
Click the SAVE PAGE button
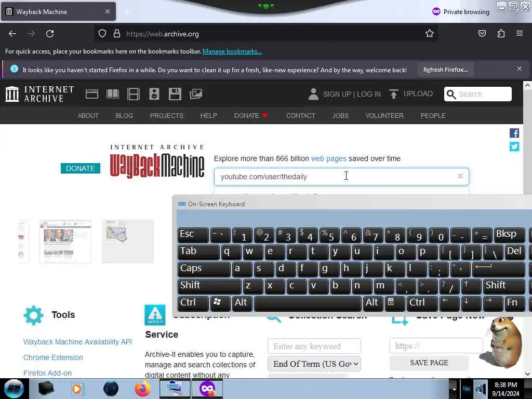[429, 363]
